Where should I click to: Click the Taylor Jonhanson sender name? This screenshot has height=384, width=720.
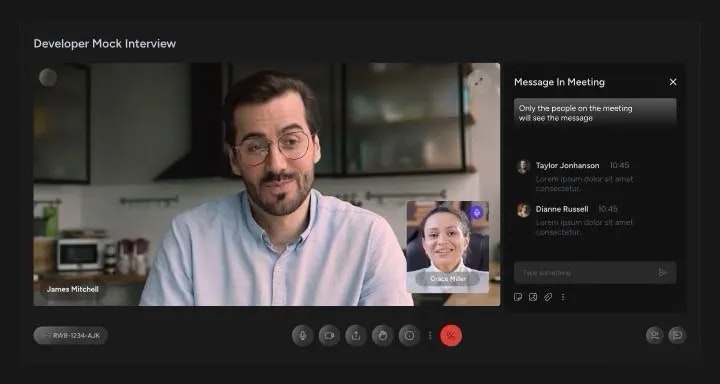coord(568,165)
